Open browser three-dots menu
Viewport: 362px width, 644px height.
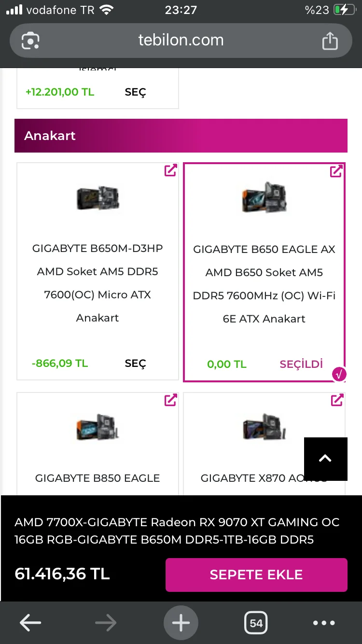(x=324, y=623)
